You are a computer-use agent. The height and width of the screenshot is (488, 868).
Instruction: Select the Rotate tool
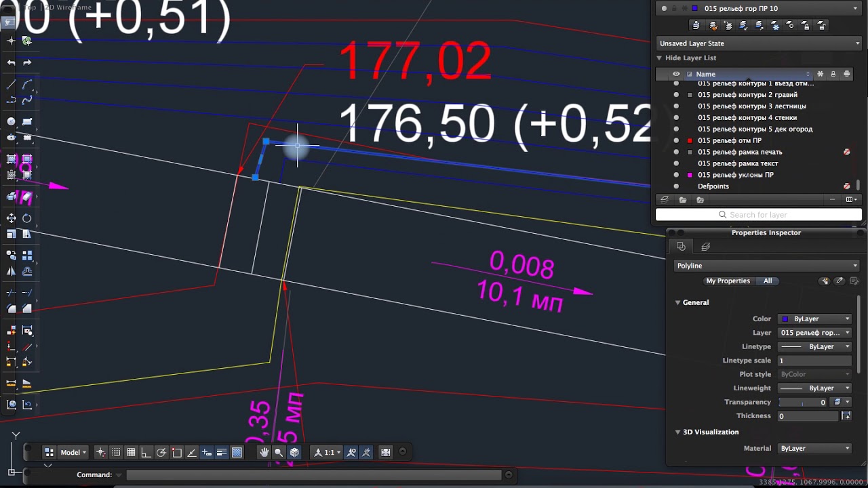point(27,218)
